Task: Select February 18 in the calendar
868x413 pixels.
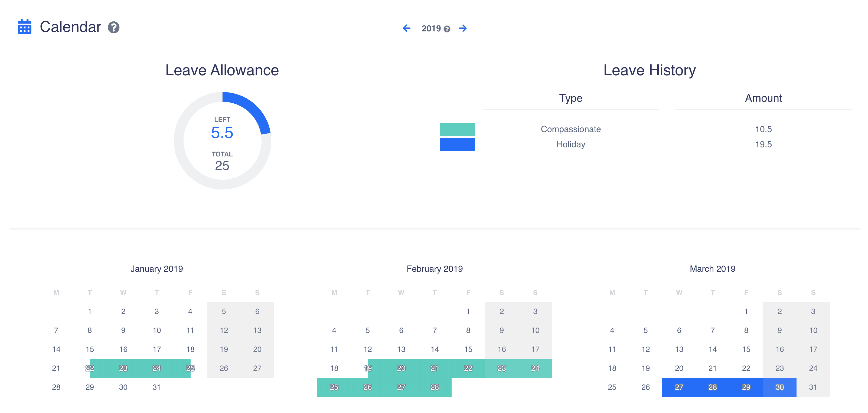Action: [x=334, y=368]
